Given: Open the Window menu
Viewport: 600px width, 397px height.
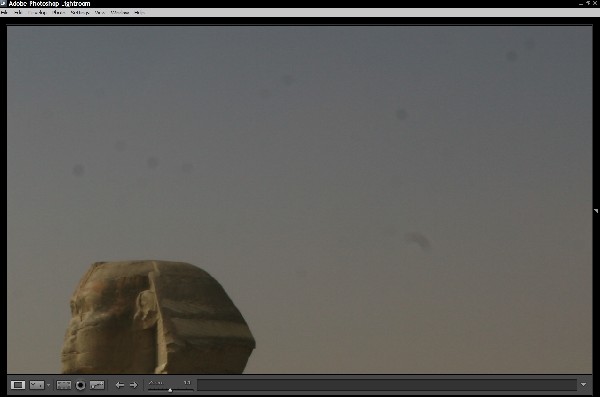Looking at the screenshot, I should click(120, 13).
